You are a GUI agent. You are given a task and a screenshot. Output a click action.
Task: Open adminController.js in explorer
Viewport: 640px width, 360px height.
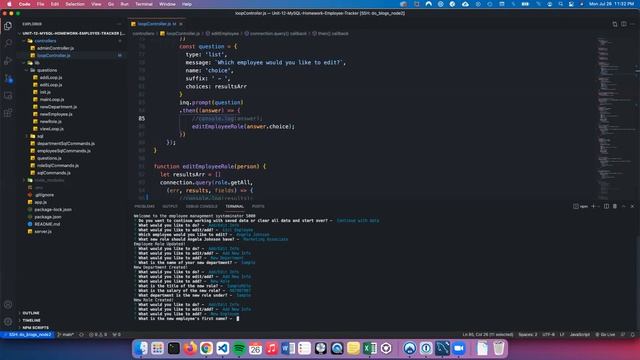pyautogui.click(x=56, y=48)
